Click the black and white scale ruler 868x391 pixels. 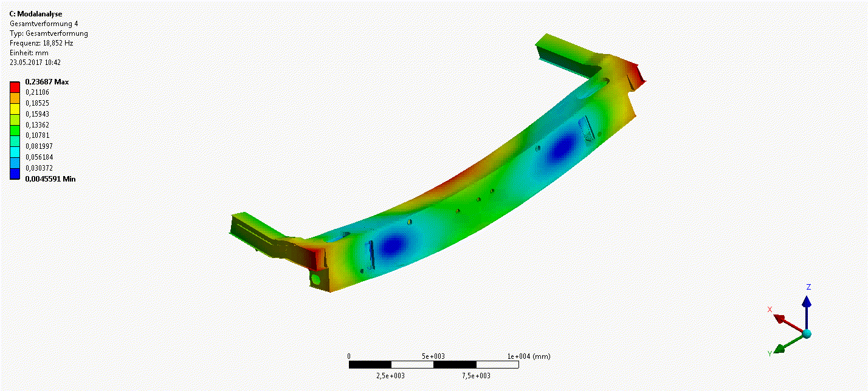click(x=433, y=365)
